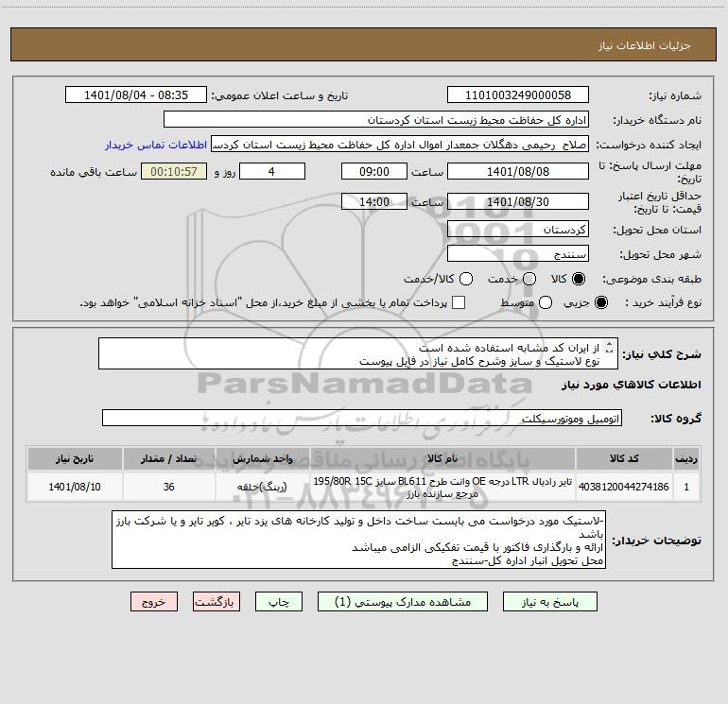The width and height of the screenshot is (728, 704).
Task: Click the description textarea scroll arrows
Action: coord(609,347)
